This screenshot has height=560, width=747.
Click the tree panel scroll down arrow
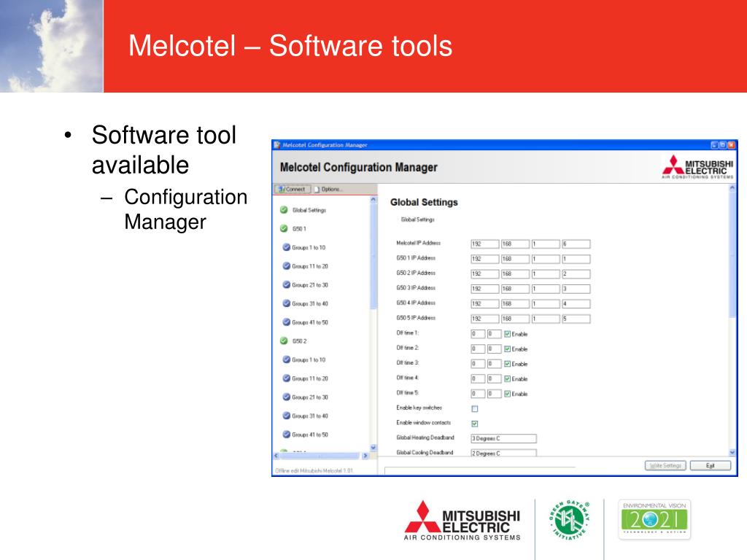click(x=373, y=448)
